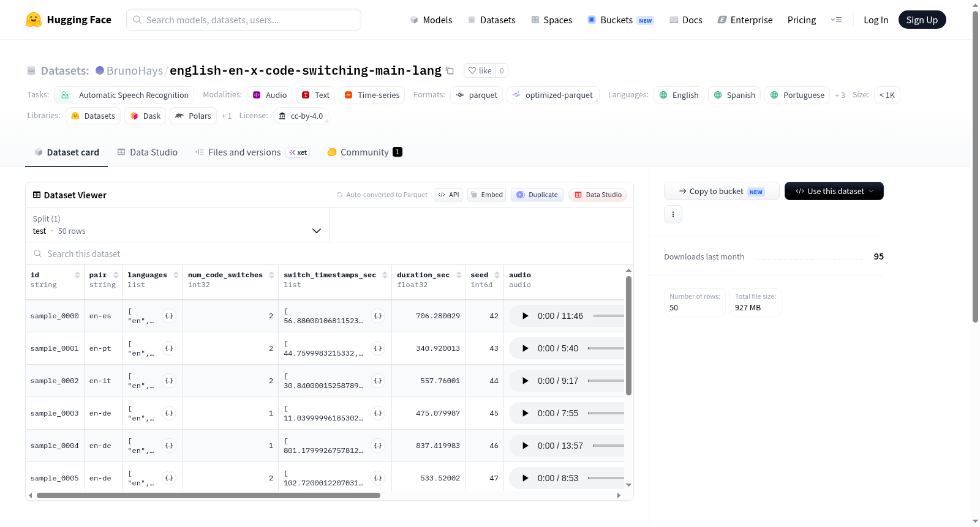Open Buckets in the top navigation
Viewport: 980px width, 527px height.
pyautogui.click(x=620, y=20)
